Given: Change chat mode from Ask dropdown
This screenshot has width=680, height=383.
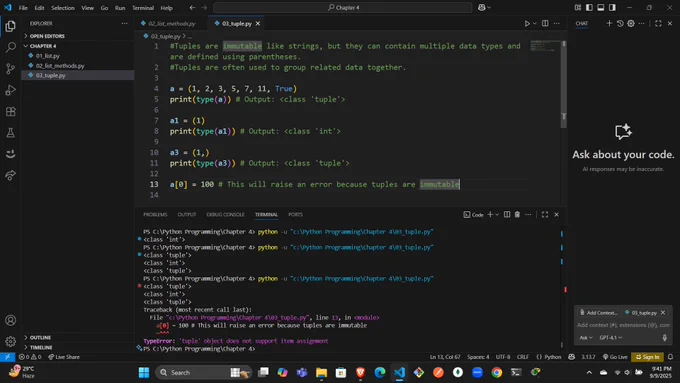Looking at the screenshot, I should point(586,337).
